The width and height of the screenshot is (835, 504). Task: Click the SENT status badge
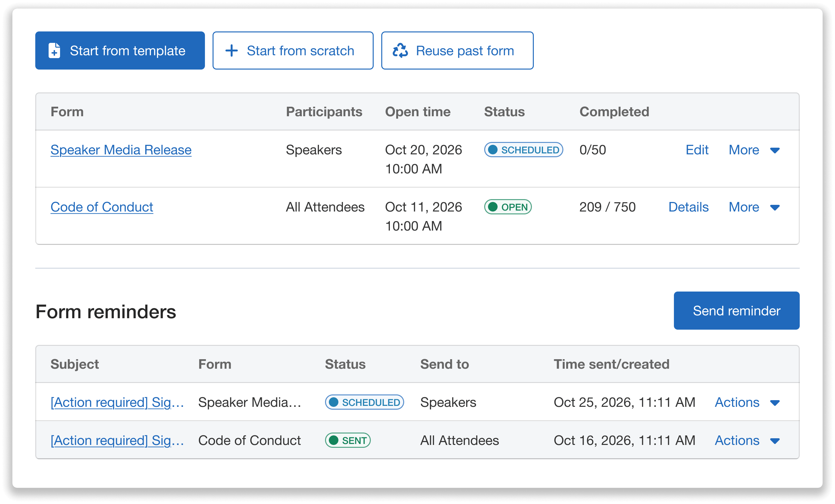point(348,440)
